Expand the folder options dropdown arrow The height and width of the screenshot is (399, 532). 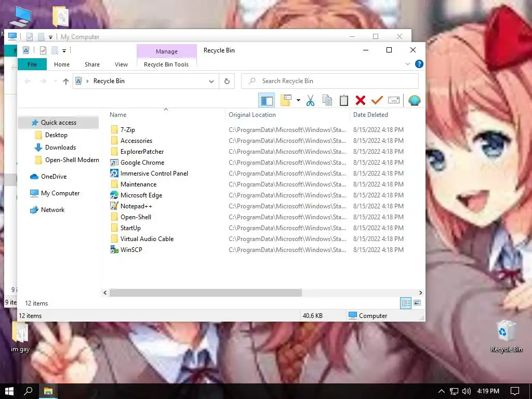click(x=298, y=100)
